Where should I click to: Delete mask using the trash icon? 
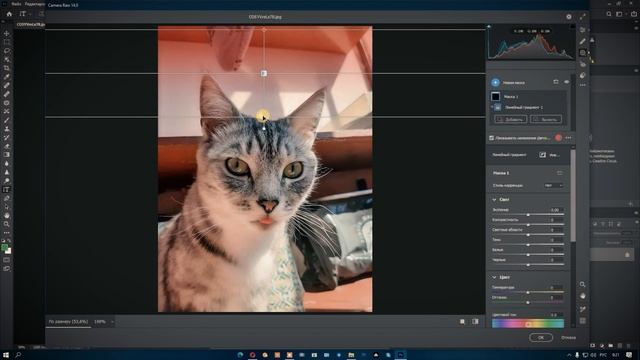(556, 82)
